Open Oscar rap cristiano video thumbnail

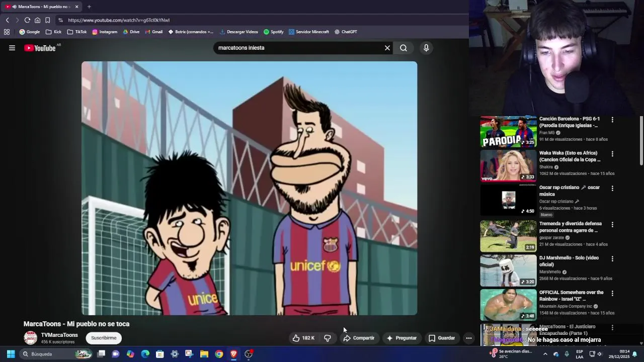[508, 200]
